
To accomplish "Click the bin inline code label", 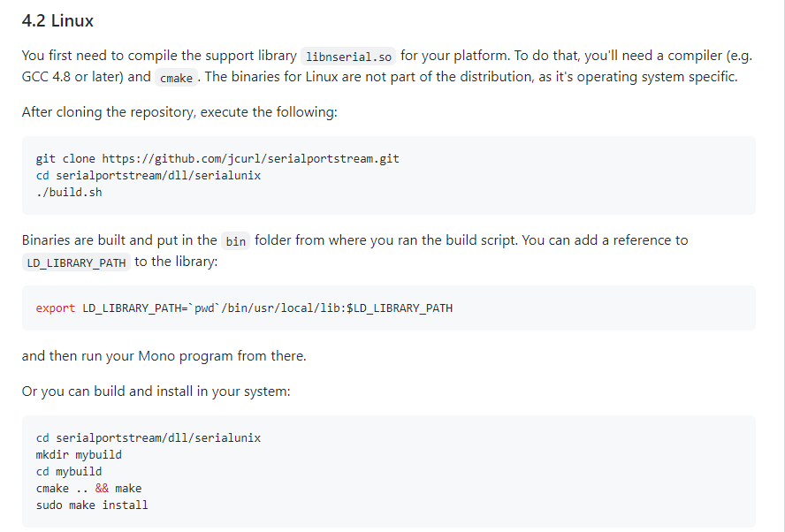I will [235, 242].
